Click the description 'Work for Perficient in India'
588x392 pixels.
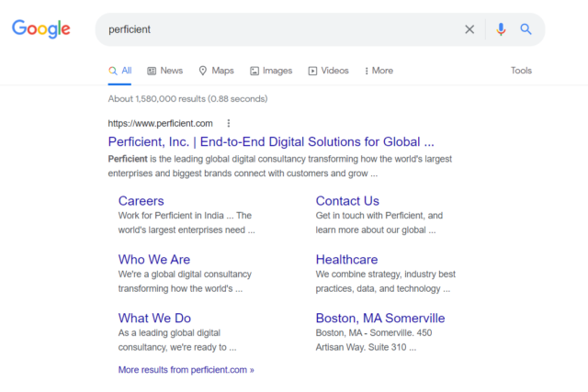click(x=171, y=216)
